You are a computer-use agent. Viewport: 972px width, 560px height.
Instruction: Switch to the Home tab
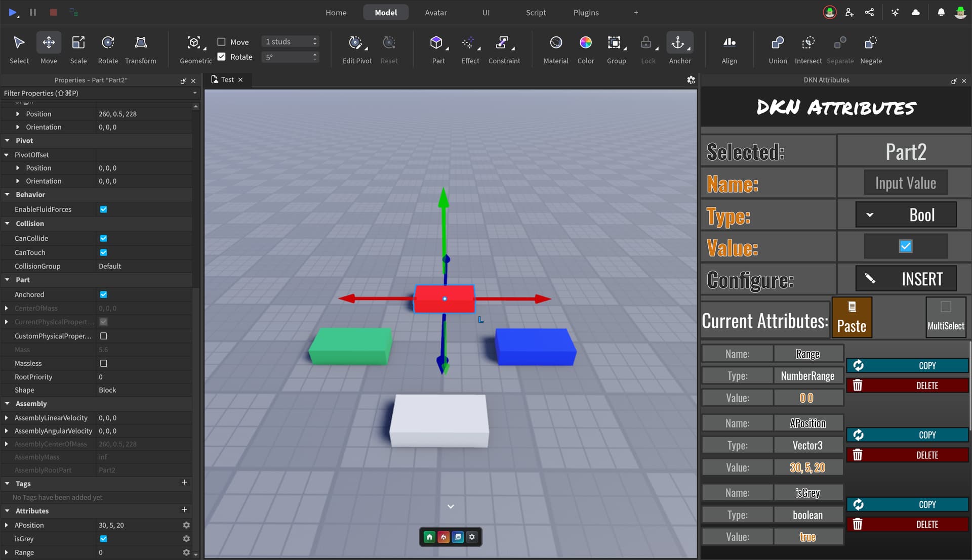(x=336, y=12)
